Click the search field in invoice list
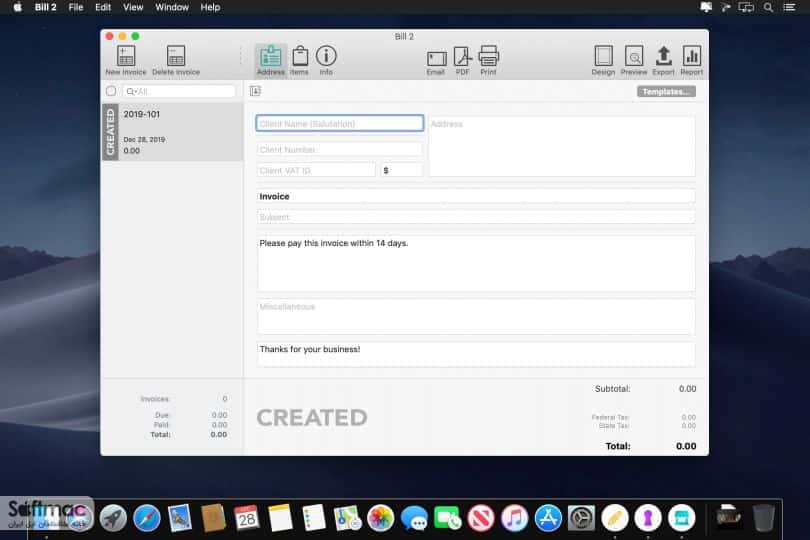Image resolution: width=810 pixels, height=540 pixels. click(179, 91)
